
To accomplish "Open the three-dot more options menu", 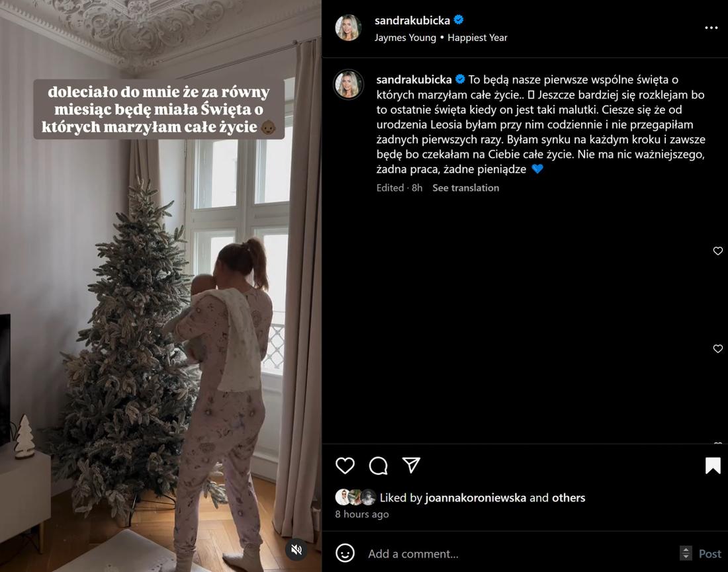I will 711,28.
